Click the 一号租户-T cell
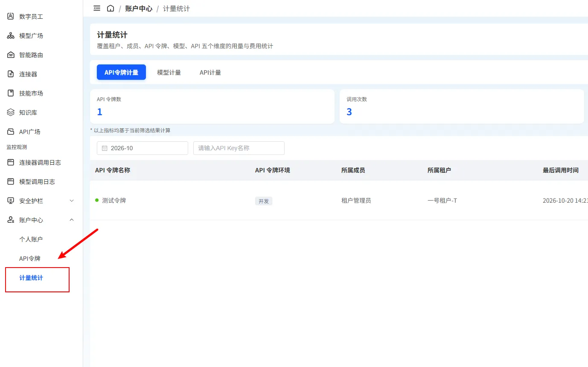Image resolution: width=588 pixels, height=367 pixels. coord(442,200)
